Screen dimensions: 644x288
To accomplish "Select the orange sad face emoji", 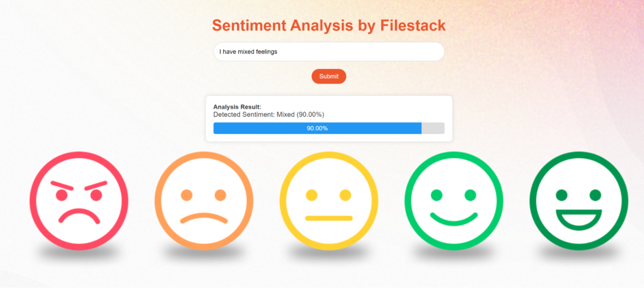I will tap(204, 200).
